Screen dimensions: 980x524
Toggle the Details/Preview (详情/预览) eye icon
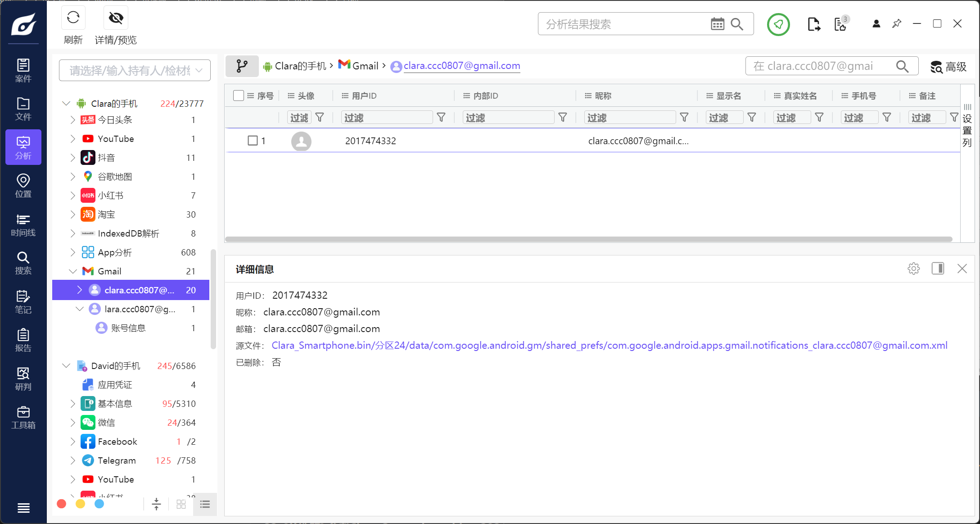tap(116, 18)
